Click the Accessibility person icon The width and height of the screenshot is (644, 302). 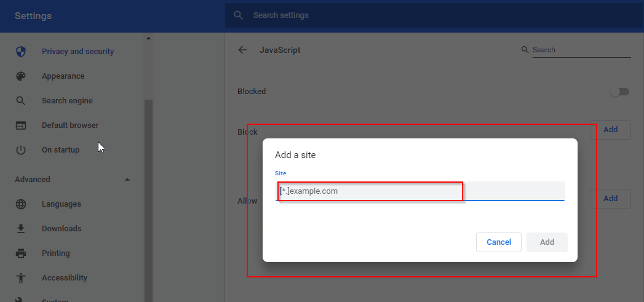click(x=20, y=278)
